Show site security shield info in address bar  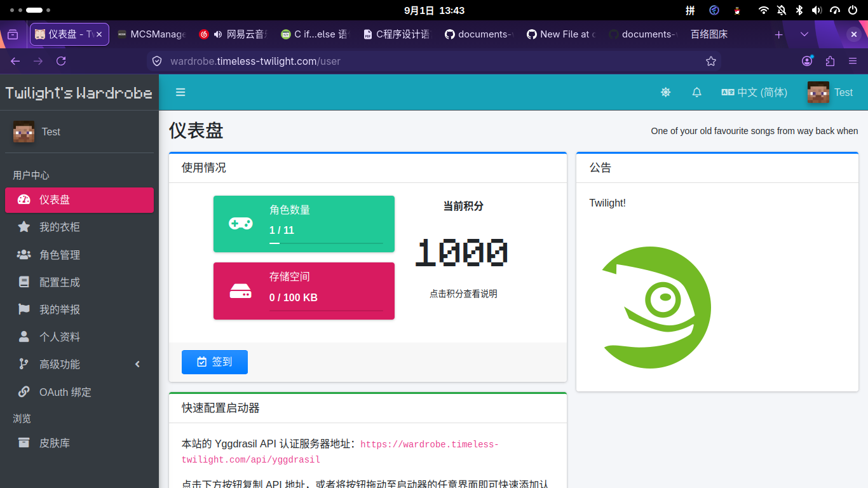pos(157,61)
